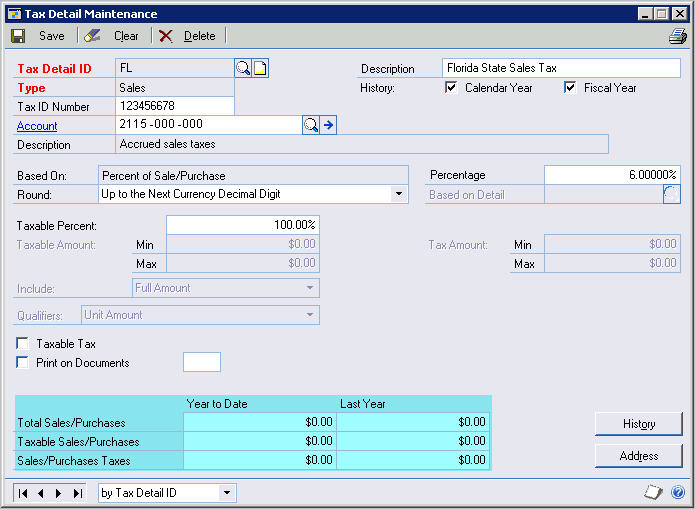Click Year to Date Sales/Purchases Taxes amount

tap(260, 460)
